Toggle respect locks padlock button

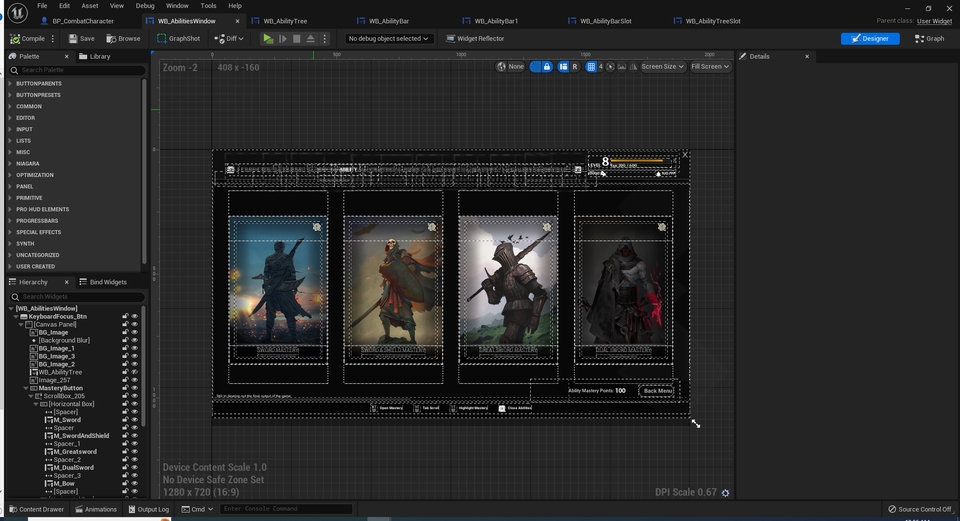(547, 67)
